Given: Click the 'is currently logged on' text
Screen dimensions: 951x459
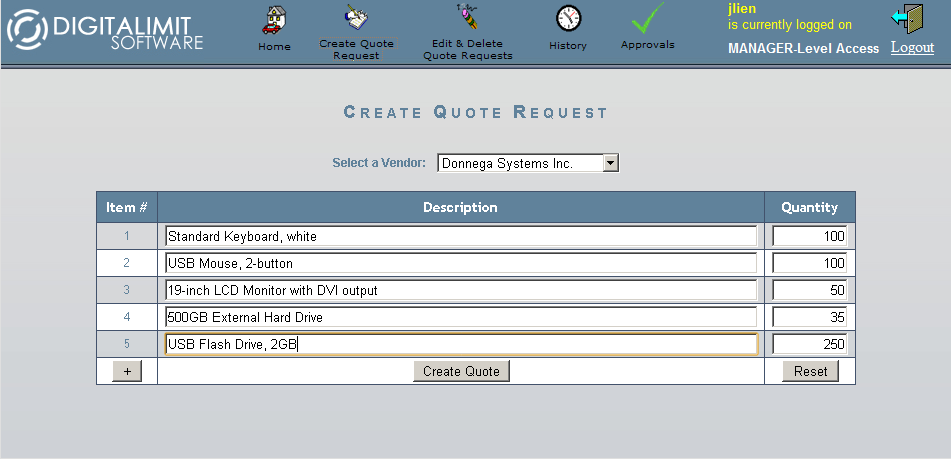Looking at the screenshot, I should tap(790, 25).
